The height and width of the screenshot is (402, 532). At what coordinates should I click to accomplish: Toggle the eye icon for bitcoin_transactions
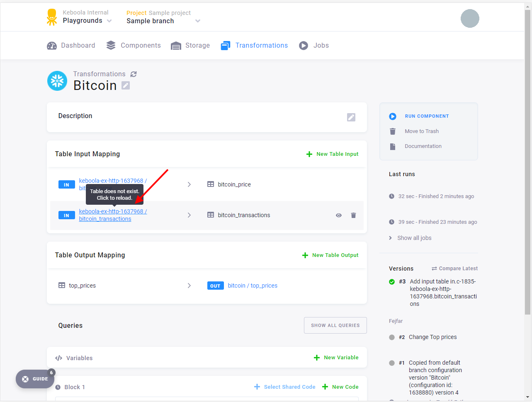point(339,215)
